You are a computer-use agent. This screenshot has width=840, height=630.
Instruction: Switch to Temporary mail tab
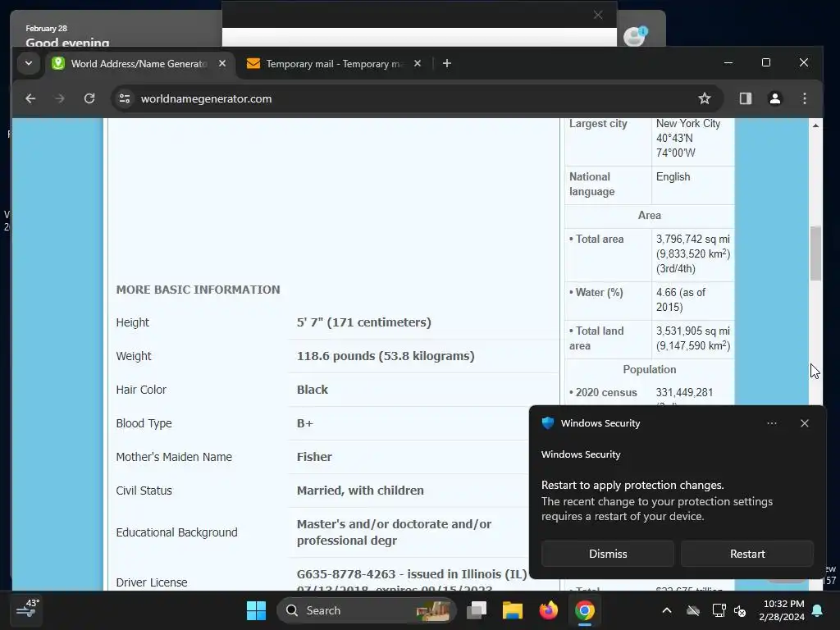[x=335, y=64]
